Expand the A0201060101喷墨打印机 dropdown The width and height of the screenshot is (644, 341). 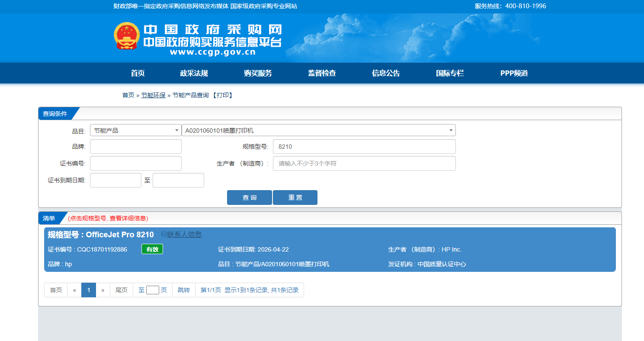pos(319,130)
